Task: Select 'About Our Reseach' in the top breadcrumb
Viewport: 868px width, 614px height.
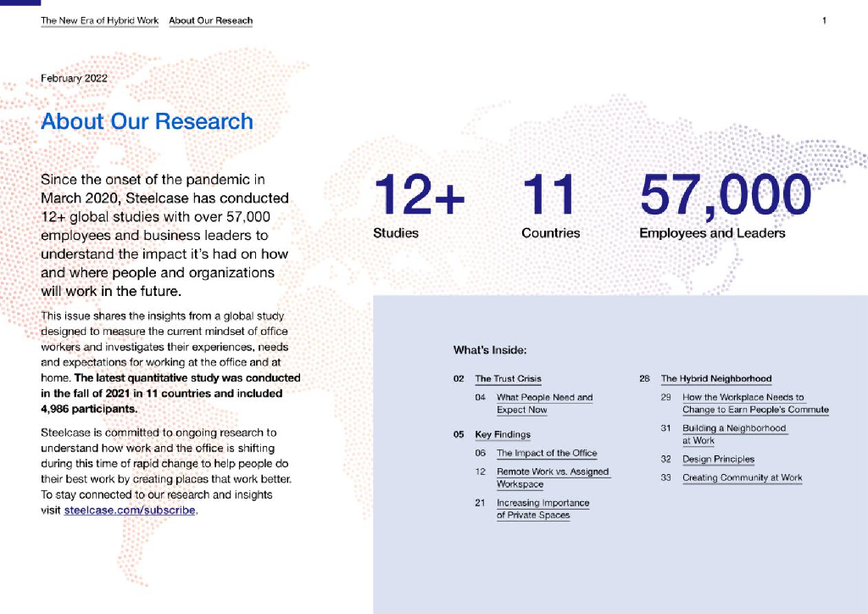Action: coord(210,20)
